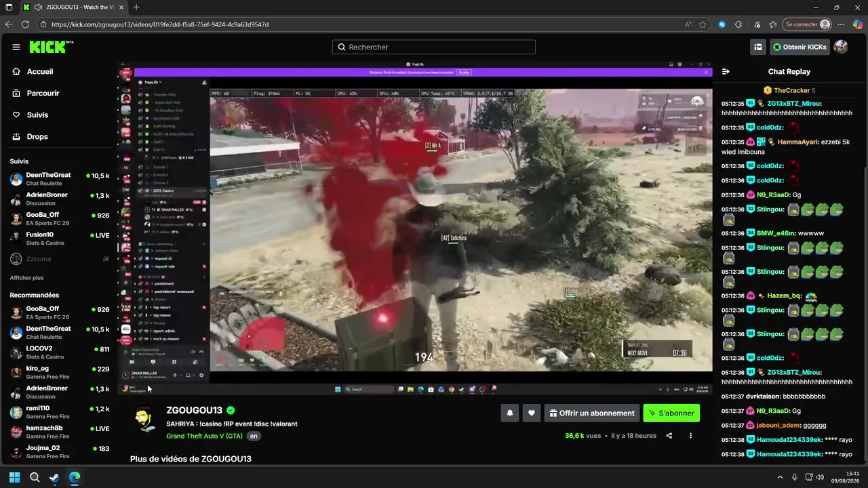The height and width of the screenshot is (488, 868).
Task: Open the Grand Theft Auto V (GTA) category link
Action: (204, 436)
